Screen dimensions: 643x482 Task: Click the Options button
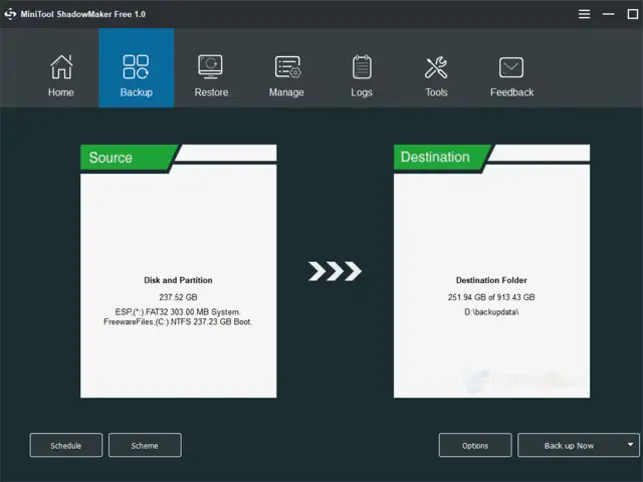click(475, 445)
